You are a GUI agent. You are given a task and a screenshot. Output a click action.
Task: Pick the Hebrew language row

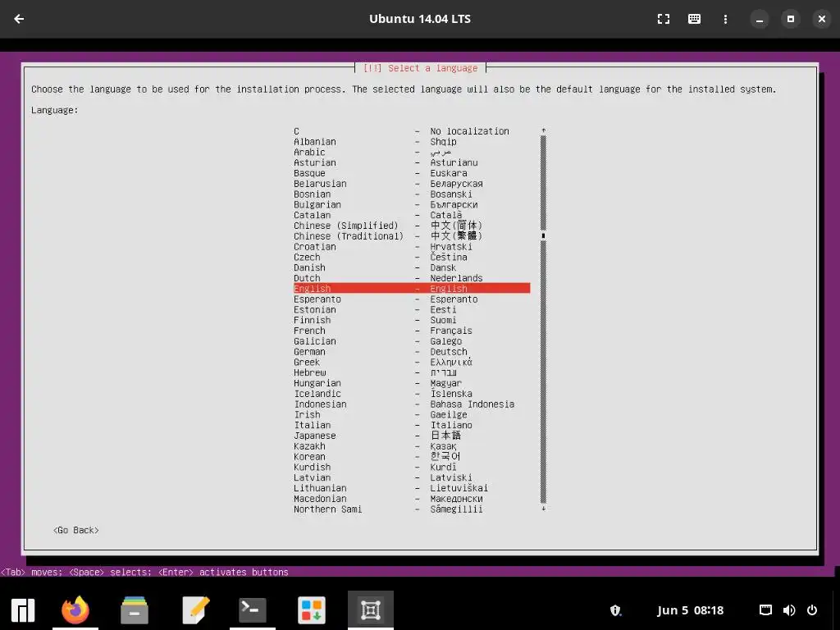coord(412,372)
